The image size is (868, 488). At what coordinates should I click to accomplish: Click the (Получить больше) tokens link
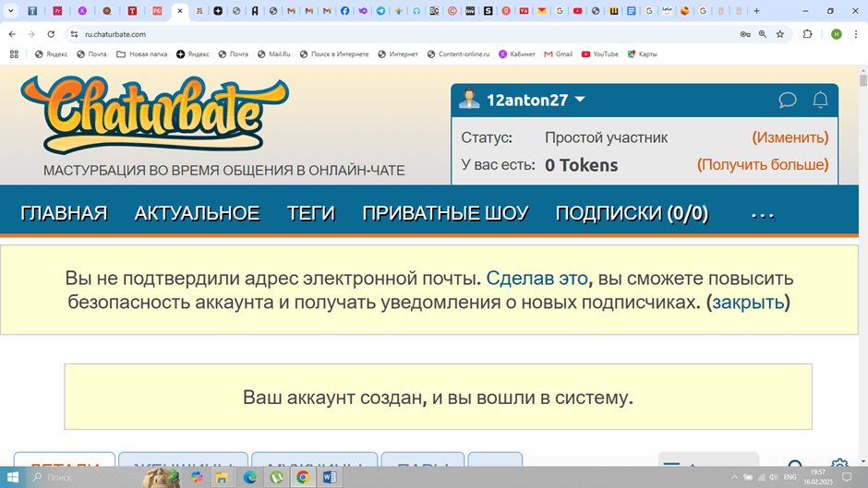click(762, 164)
